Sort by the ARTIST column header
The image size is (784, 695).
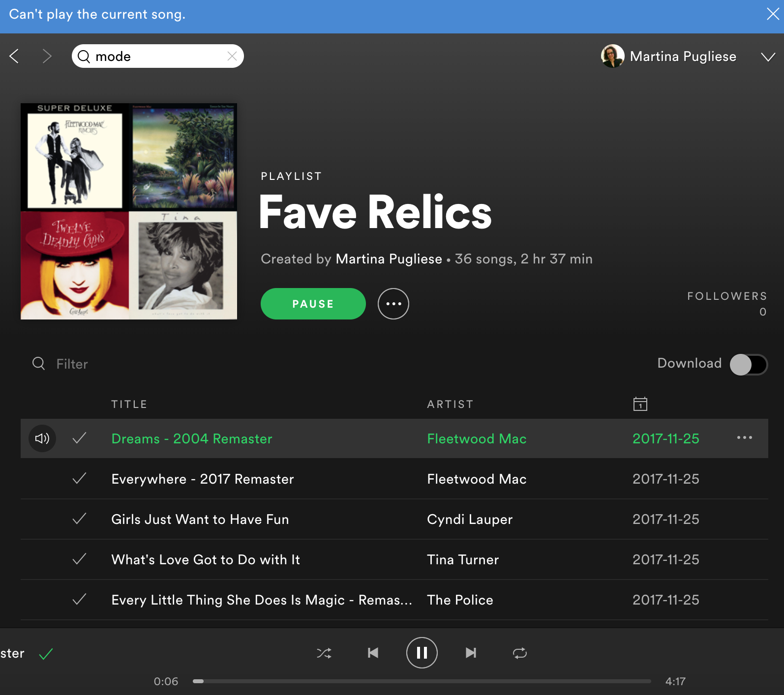(450, 404)
